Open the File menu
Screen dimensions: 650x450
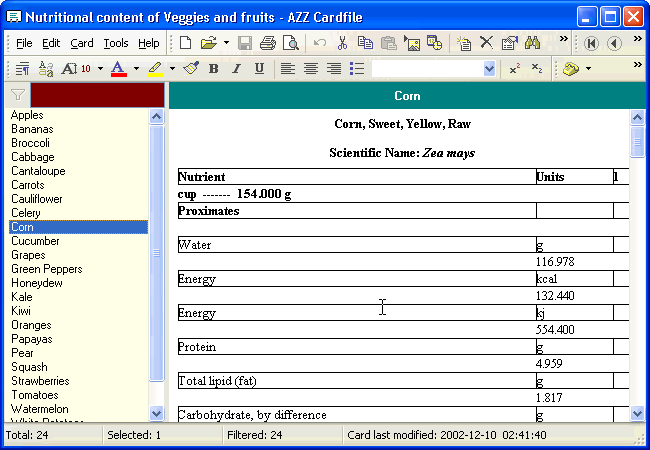coord(24,43)
